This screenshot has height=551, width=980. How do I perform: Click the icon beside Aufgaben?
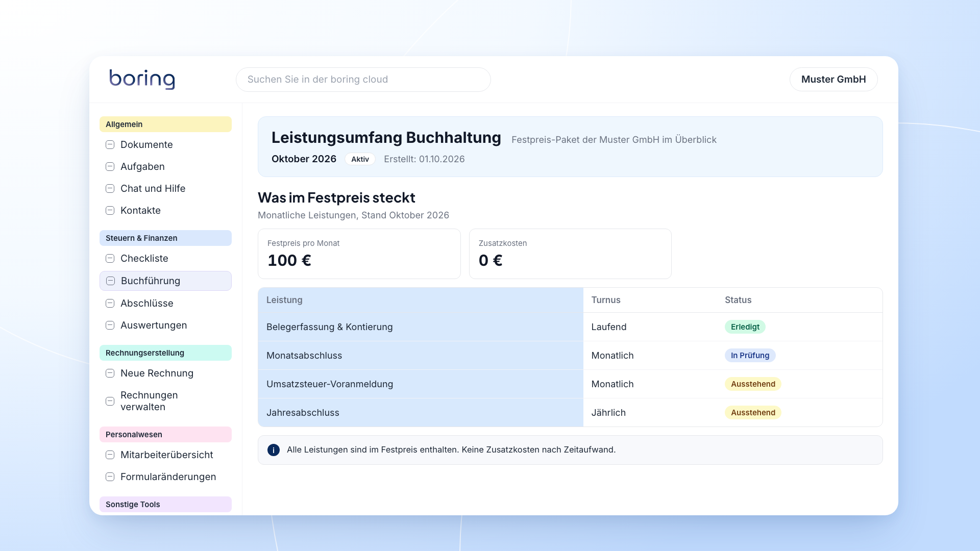pos(110,167)
